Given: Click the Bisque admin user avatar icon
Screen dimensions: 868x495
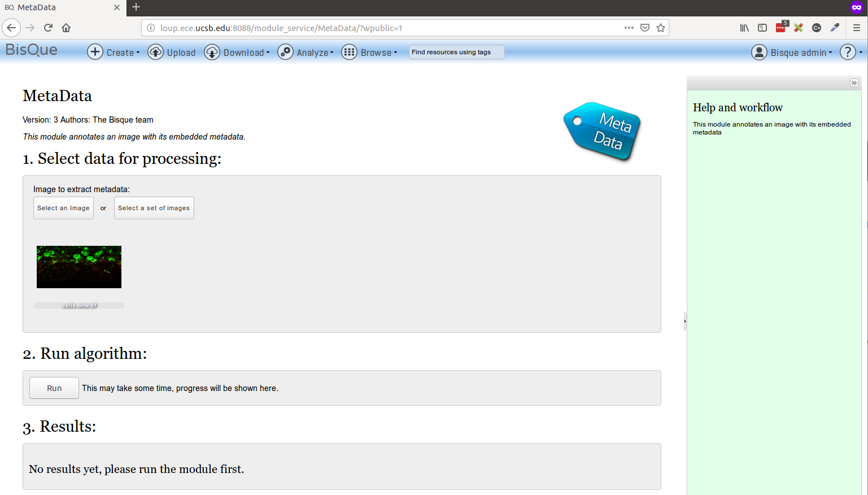Looking at the screenshot, I should coord(759,52).
